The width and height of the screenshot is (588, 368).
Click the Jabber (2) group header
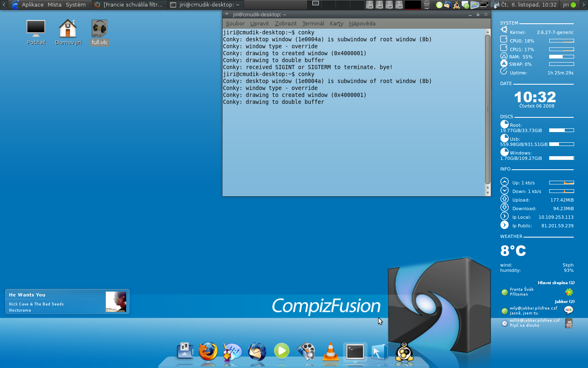tap(565, 301)
